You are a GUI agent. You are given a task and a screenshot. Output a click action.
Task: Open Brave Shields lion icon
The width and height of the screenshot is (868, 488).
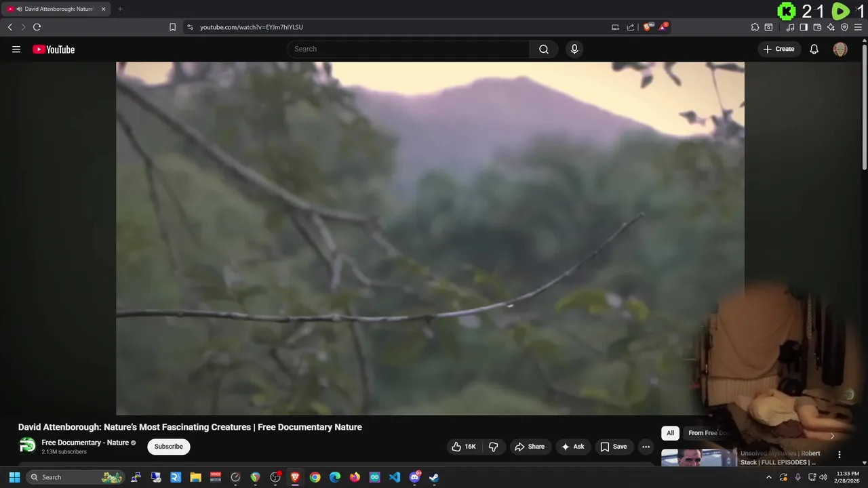click(648, 27)
